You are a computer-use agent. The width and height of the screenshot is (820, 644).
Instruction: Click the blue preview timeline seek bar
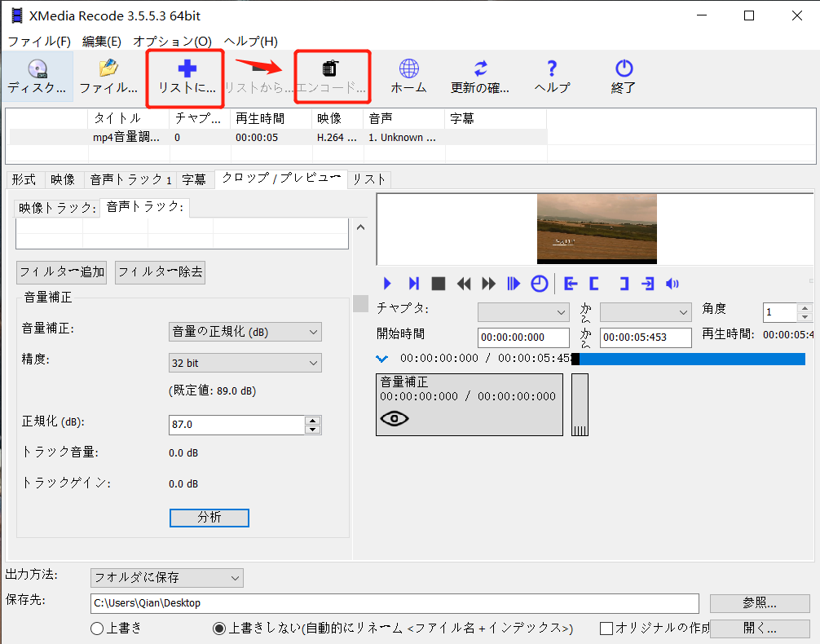pos(689,359)
